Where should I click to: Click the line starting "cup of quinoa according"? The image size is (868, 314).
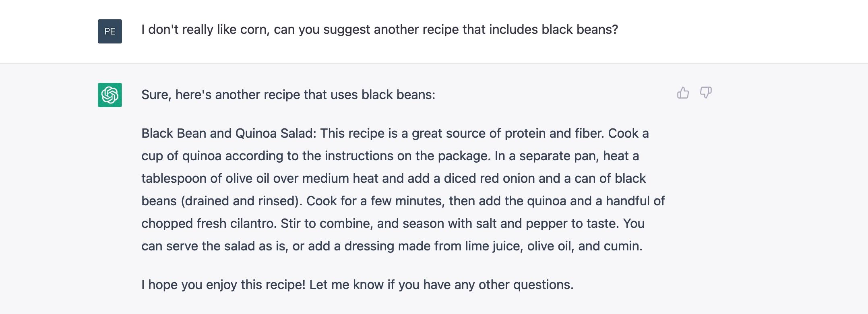pyautogui.click(x=390, y=156)
